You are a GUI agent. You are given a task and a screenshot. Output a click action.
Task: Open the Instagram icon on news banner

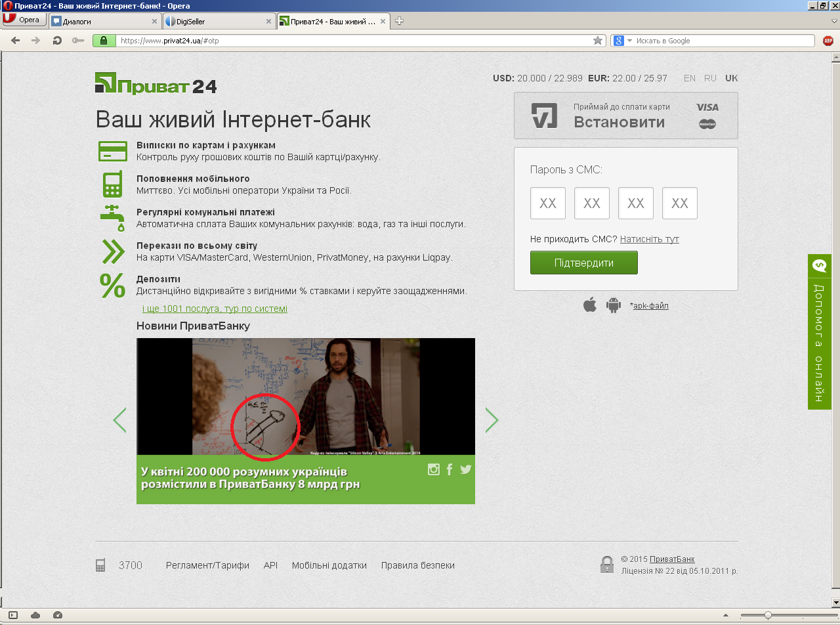point(433,469)
